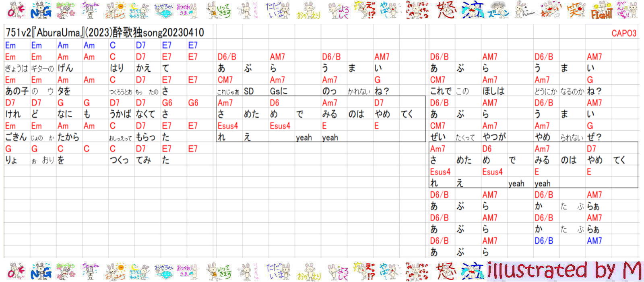644x282 pixels.
Task: Select the blue D6/B chord cell
Action: (543, 241)
